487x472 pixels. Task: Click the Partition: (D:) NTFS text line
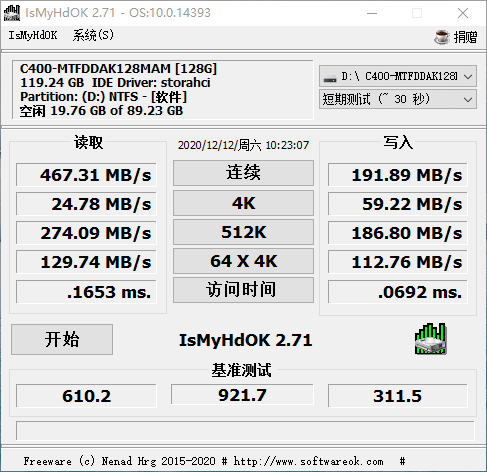point(104,97)
